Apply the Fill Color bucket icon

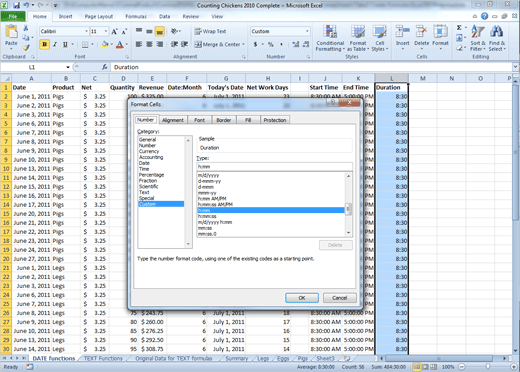coord(105,44)
